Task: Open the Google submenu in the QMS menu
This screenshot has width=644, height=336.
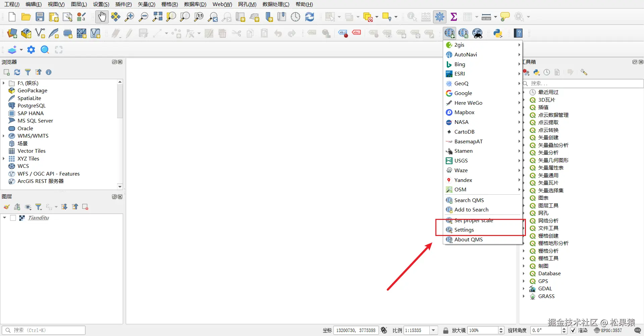Action: tap(483, 93)
